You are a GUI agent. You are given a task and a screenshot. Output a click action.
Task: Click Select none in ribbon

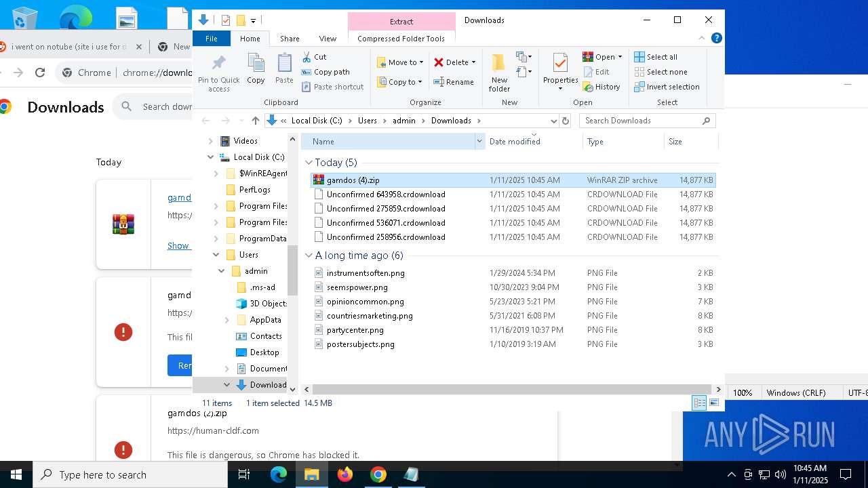pos(661,72)
